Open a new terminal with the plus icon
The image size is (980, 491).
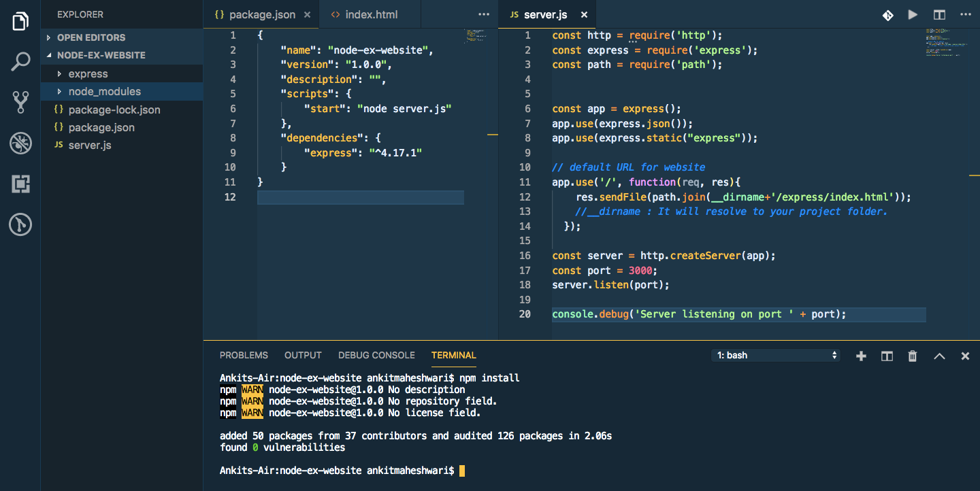pos(861,356)
